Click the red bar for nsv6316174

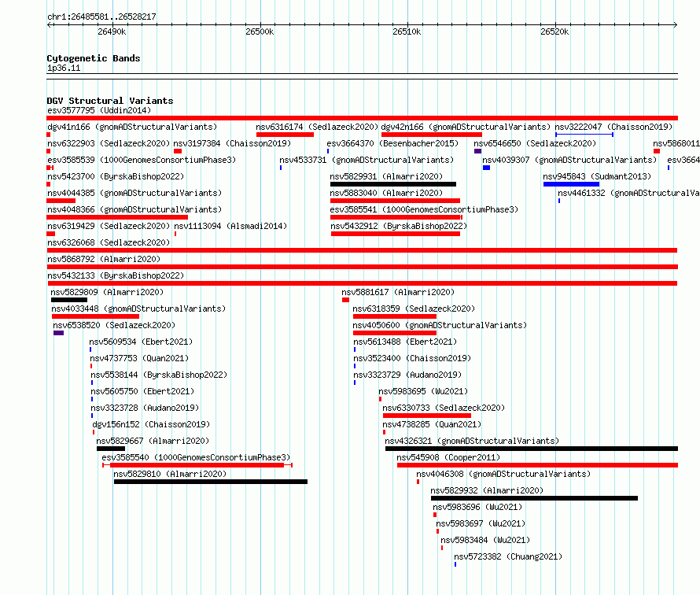(285, 135)
